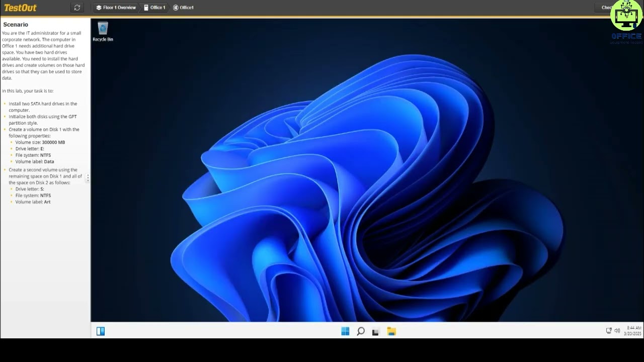Click the scenario panel splitter handle dots

[88, 178]
